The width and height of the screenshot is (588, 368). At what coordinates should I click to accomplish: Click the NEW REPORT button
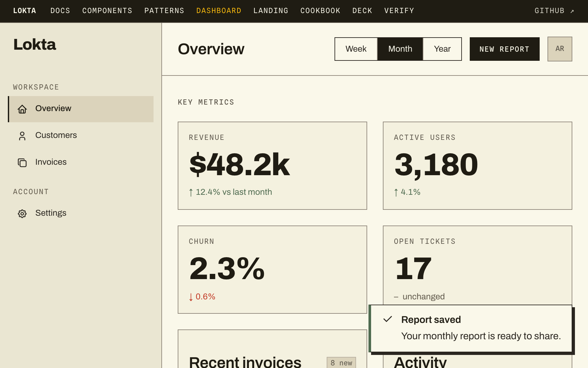(x=504, y=49)
